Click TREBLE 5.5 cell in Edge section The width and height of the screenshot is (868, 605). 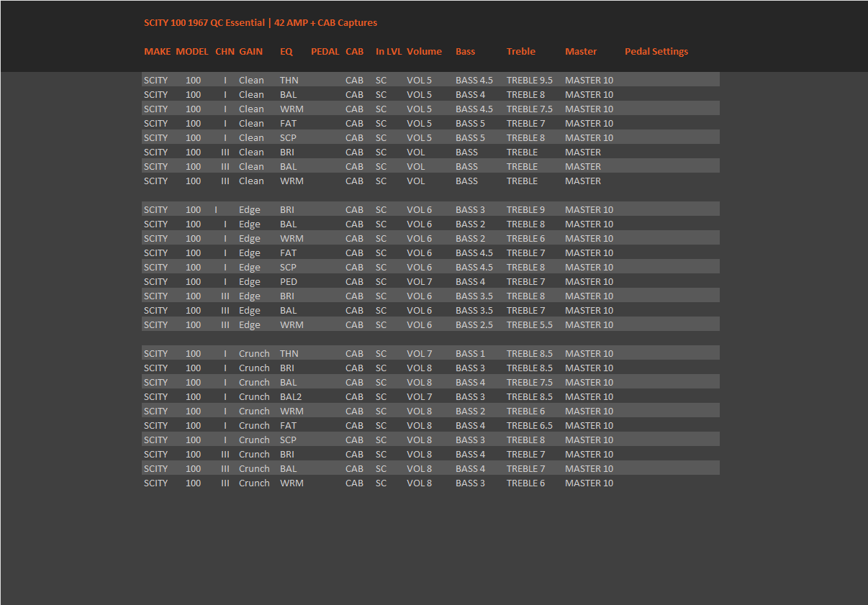[530, 324]
